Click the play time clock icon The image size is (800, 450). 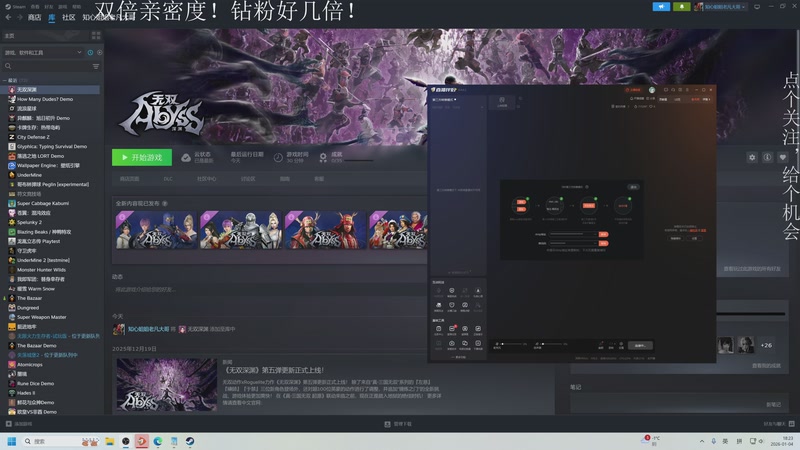[278, 158]
